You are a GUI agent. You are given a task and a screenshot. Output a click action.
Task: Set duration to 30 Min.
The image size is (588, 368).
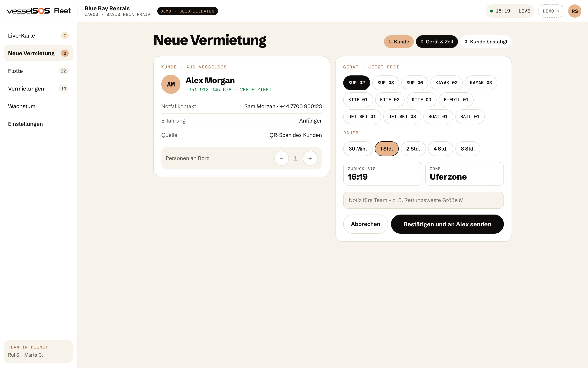[358, 149]
